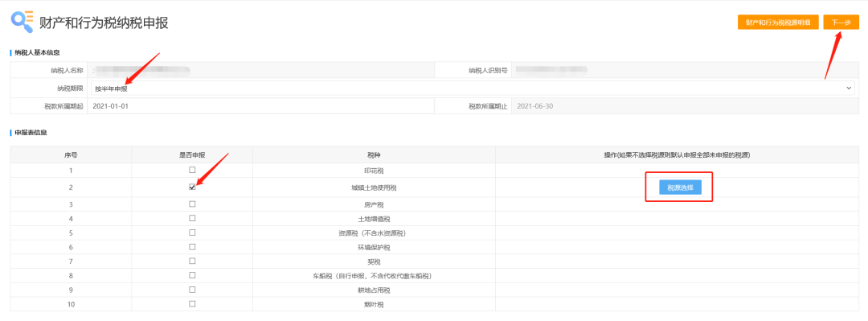Screen dimensions: 868x321
Task: Click the 申报表信息 section heading
Action: click(32, 133)
